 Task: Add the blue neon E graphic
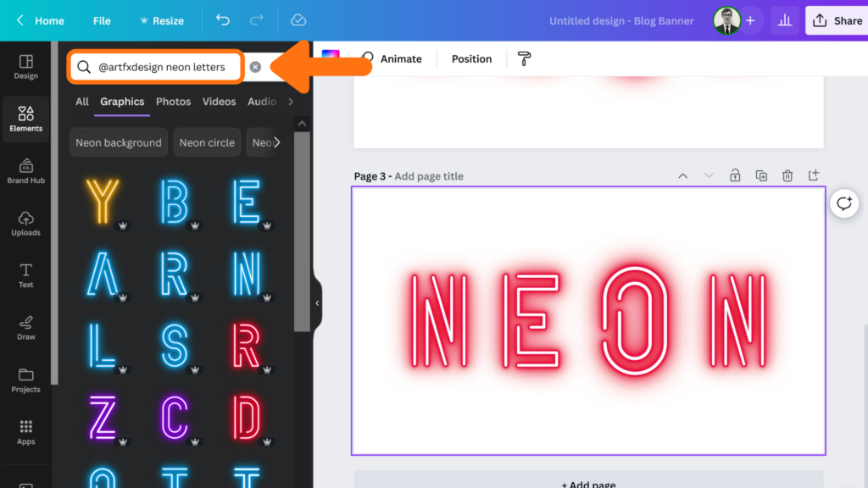(247, 202)
